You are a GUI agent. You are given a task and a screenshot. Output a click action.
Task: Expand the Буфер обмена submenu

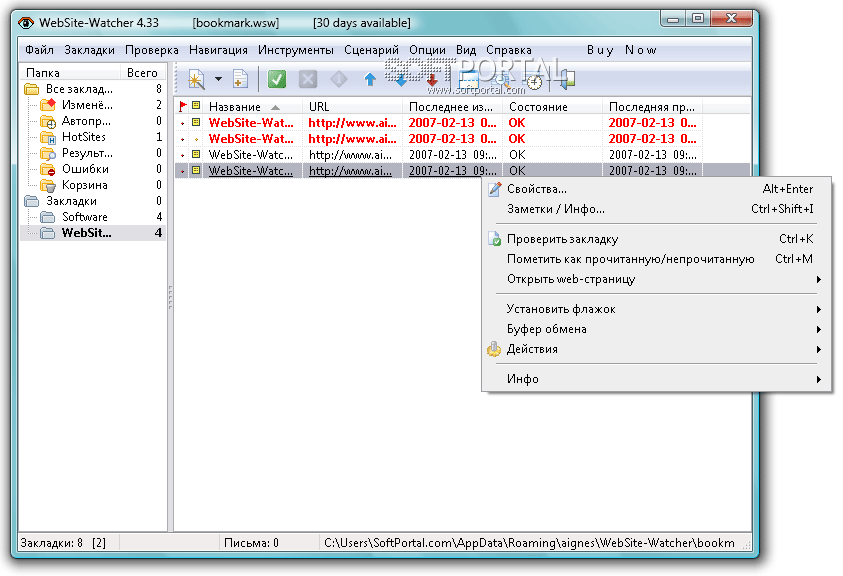(x=656, y=329)
